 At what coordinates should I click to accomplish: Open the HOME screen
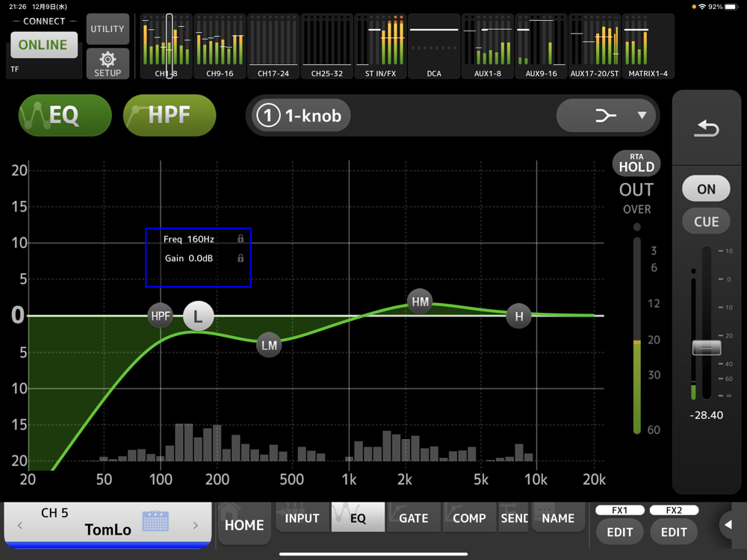(244, 525)
